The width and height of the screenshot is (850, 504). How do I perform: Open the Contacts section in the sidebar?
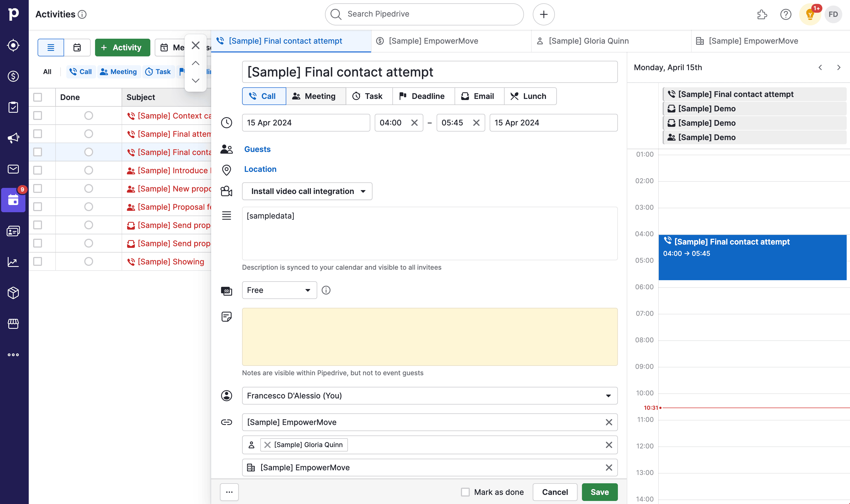13,231
